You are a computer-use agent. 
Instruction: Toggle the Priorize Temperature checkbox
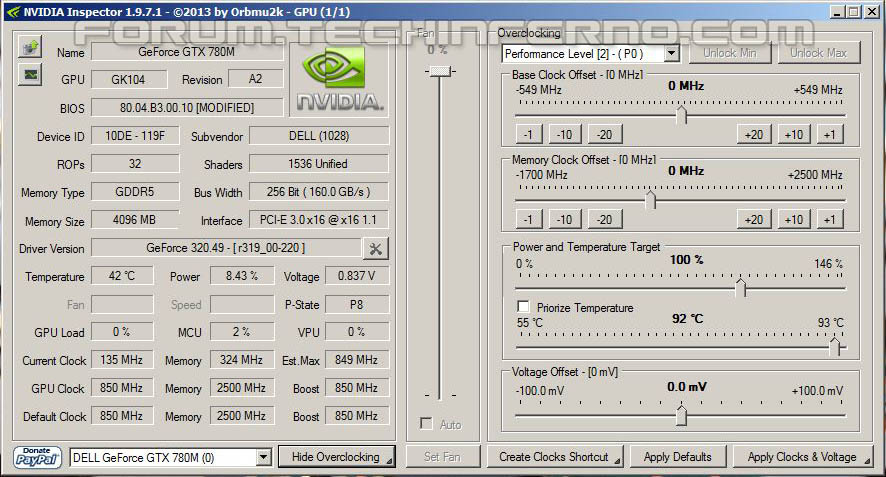pos(523,307)
